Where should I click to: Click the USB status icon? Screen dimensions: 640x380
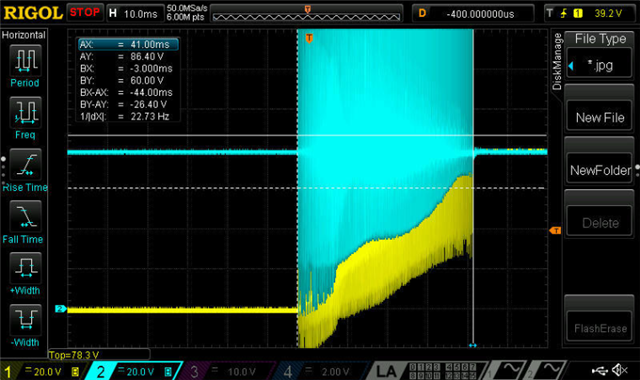600,370
